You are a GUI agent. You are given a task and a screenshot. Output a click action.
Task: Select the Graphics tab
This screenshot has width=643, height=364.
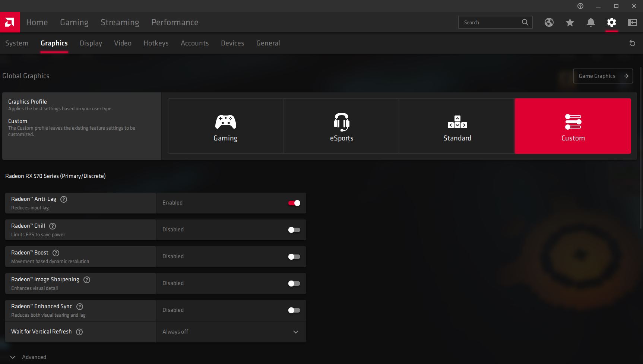54,43
